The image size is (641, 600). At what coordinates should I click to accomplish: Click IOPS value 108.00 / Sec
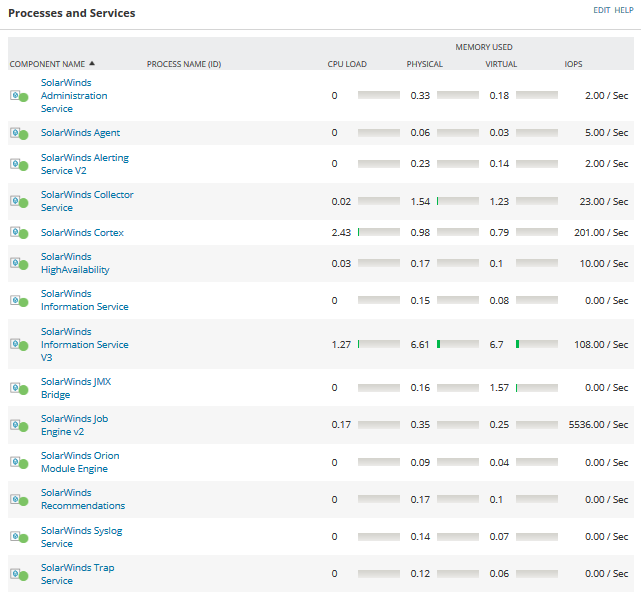(x=601, y=345)
